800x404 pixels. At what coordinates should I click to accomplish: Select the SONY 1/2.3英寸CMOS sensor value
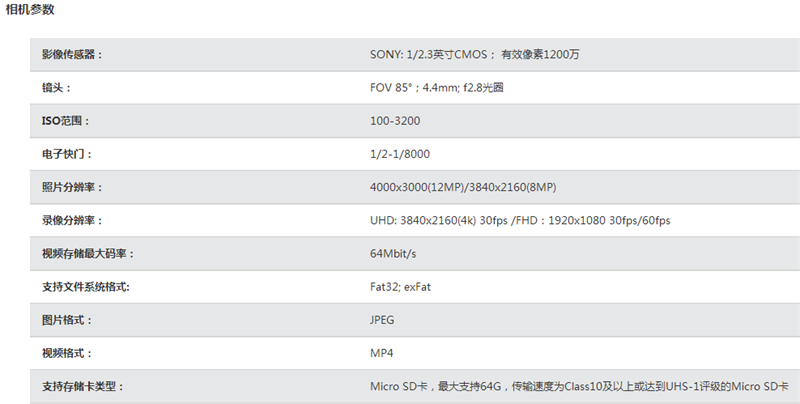click(474, 55)
